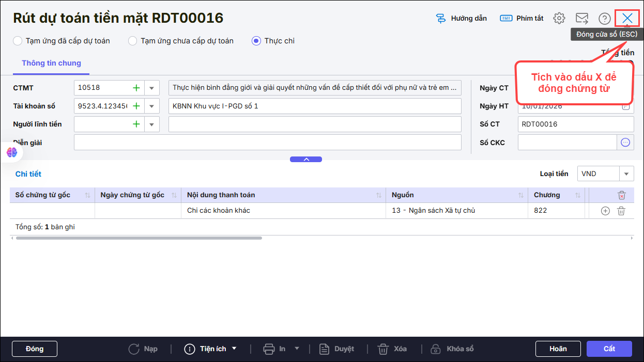Click the Người lĩnh tiền name field
The width and height of the screenshot is (644, 362).
point(315,124)
